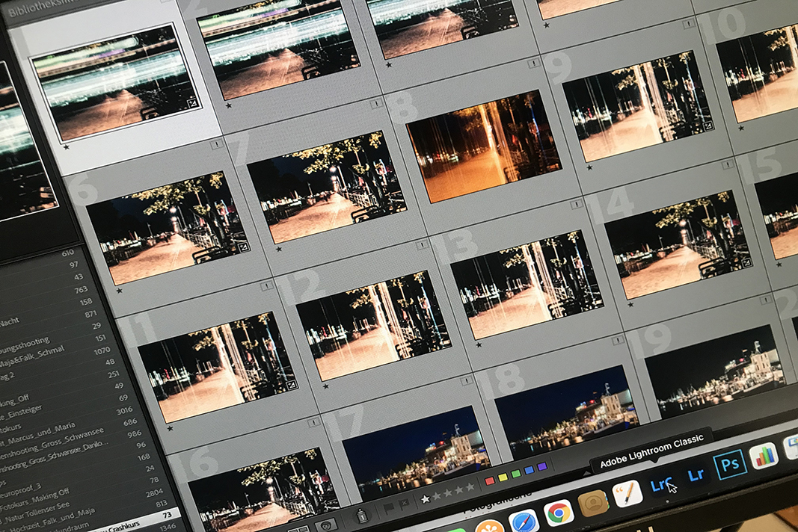Launch the Lr Lightroom app in the dock
Image resolution: width=798 pixels, height=532 pixels.
click(x=696, y=474)
